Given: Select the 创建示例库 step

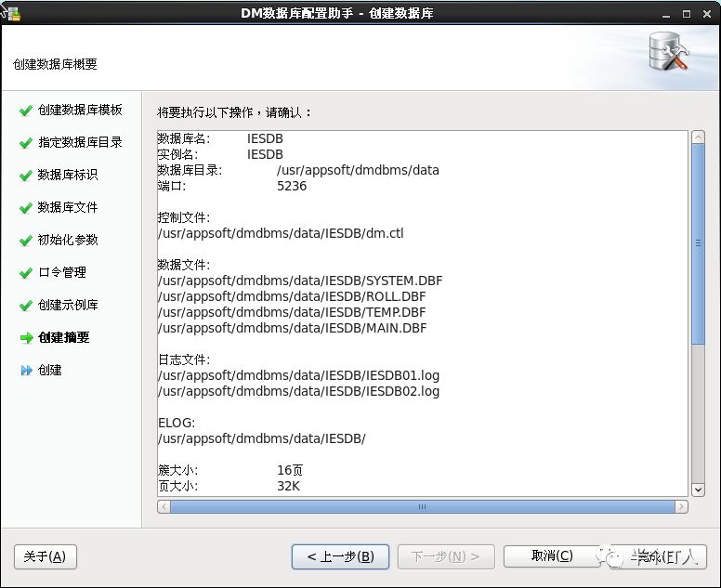Looking at the screenshot, I should pyautogui.click(x=68, y=305).
